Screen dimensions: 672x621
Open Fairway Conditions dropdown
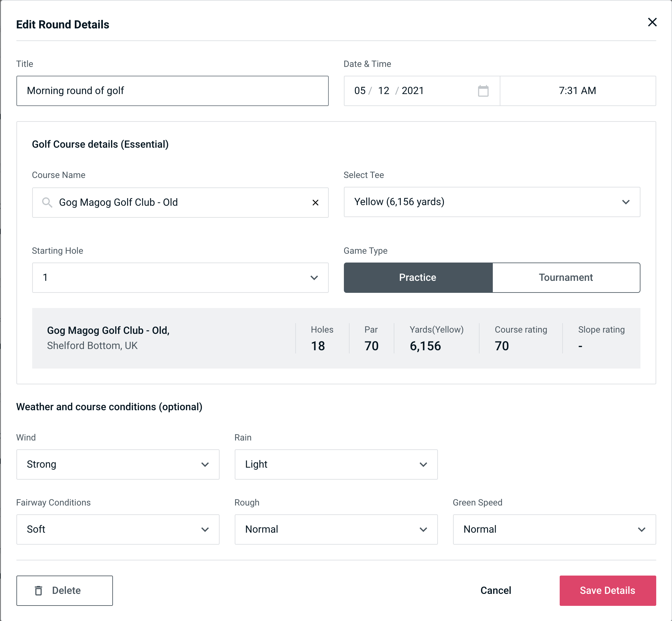(x=117, y=530)
